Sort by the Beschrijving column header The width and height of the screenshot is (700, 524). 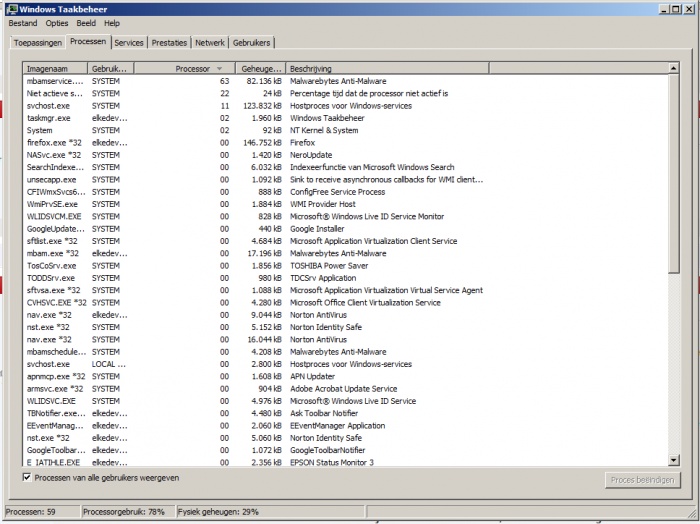(387, 69)
